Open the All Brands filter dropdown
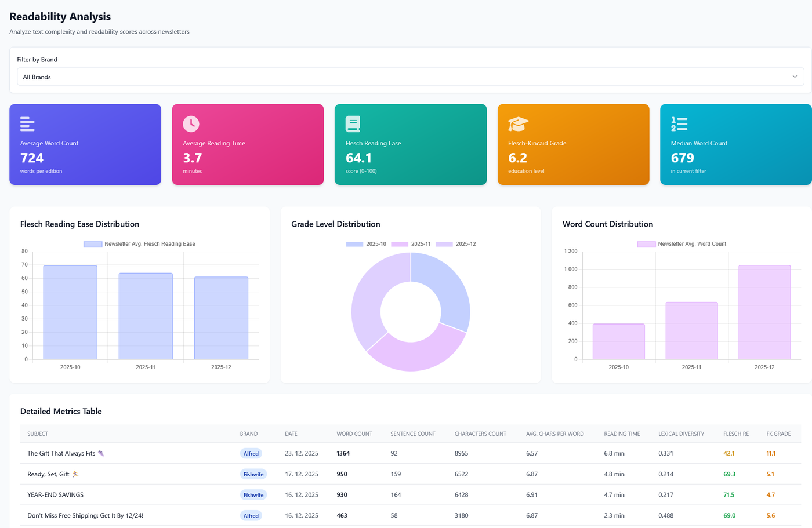812x528 pixels. click(410, 77)
